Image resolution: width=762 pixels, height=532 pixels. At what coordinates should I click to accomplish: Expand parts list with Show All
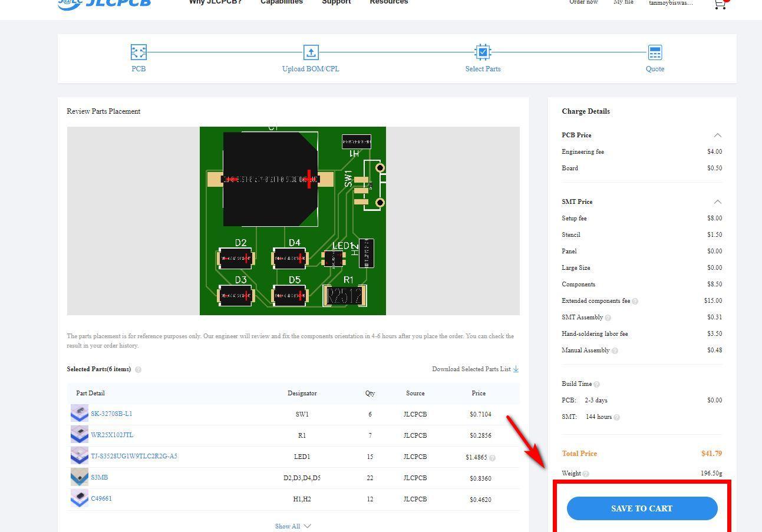(293, 526)
